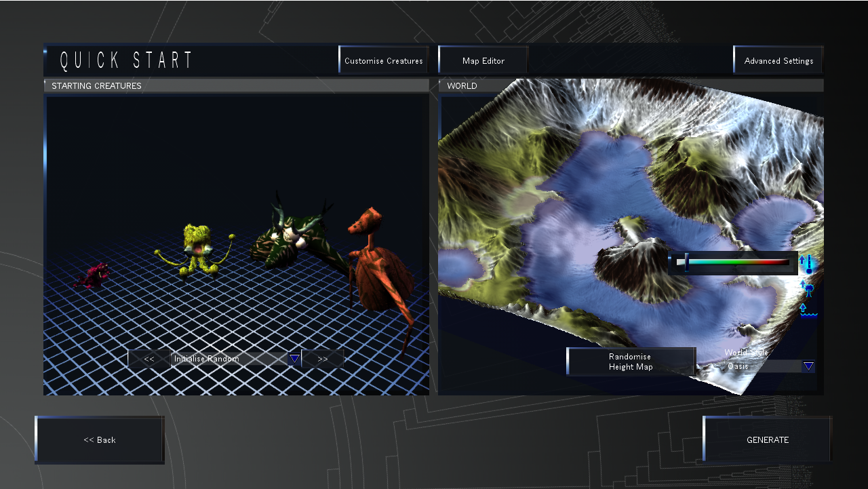Open Advanced Settings
This screenshot has width=868, height=489.
point(778,60)
